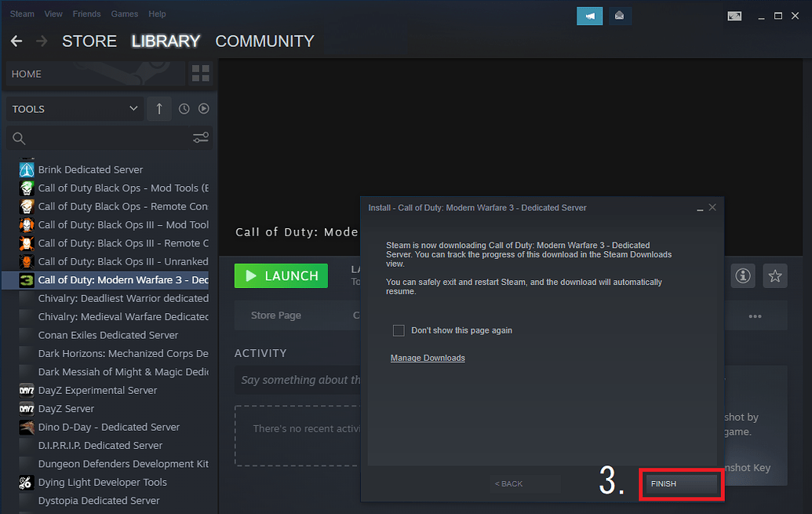Open the more options ellipsis menu

point(755,315)
